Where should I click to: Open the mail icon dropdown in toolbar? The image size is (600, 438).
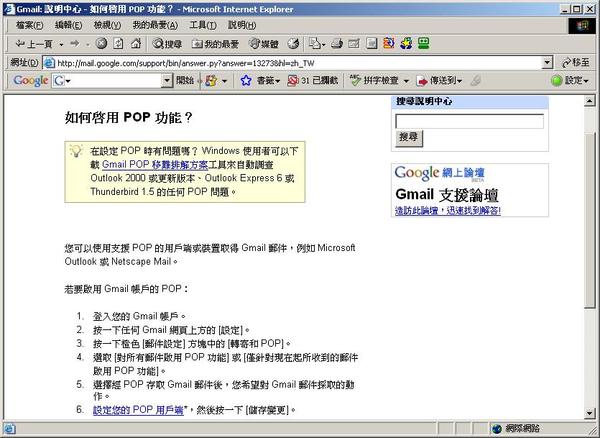coord(317,44)
